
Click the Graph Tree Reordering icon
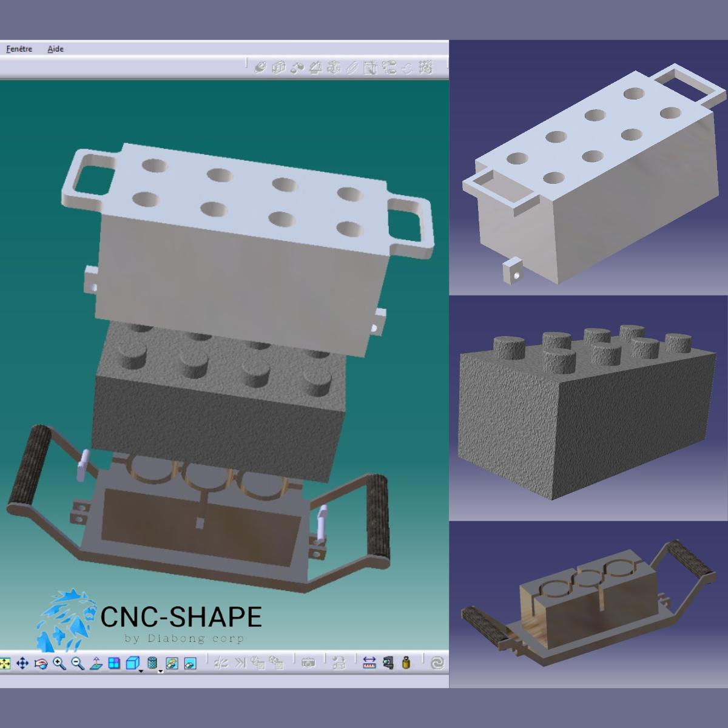coord(370,67)
